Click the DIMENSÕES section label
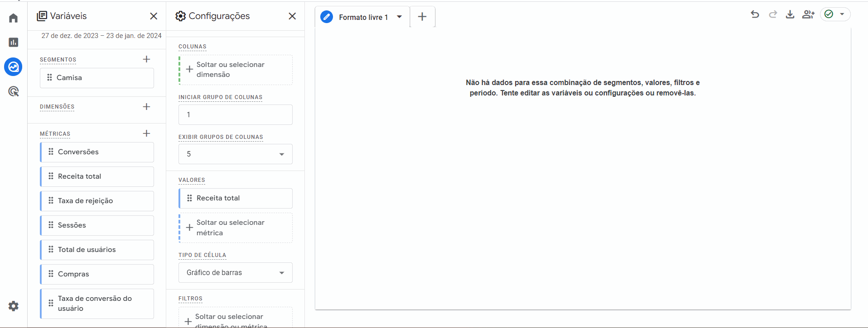The width and height of the screenshot is (868, 328). pos(57,107)
